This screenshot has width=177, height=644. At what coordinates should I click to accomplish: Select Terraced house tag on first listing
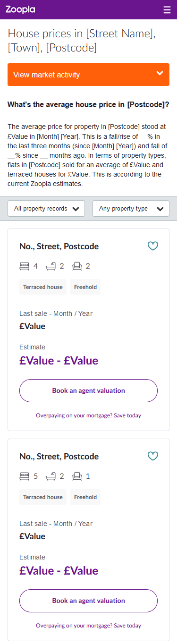(43, 287)
